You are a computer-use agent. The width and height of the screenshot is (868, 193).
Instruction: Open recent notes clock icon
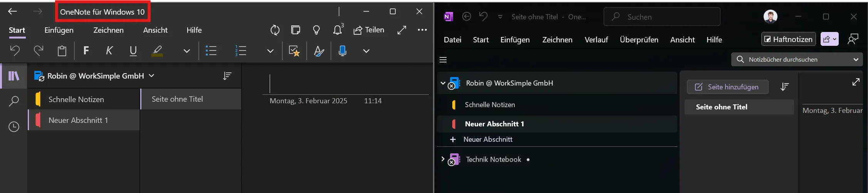click(14, 127)
